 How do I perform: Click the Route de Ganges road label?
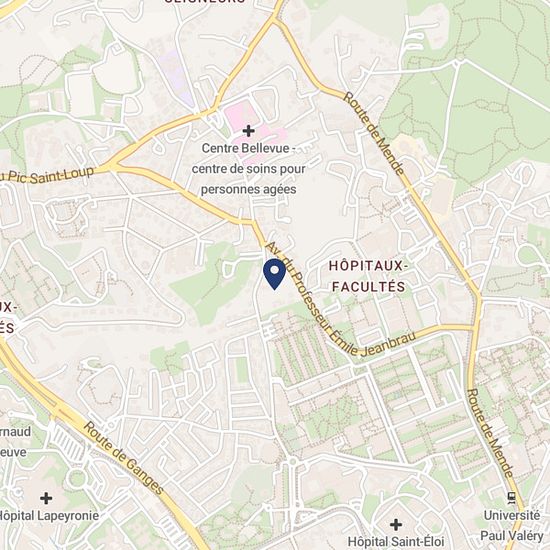coord(123,458)
